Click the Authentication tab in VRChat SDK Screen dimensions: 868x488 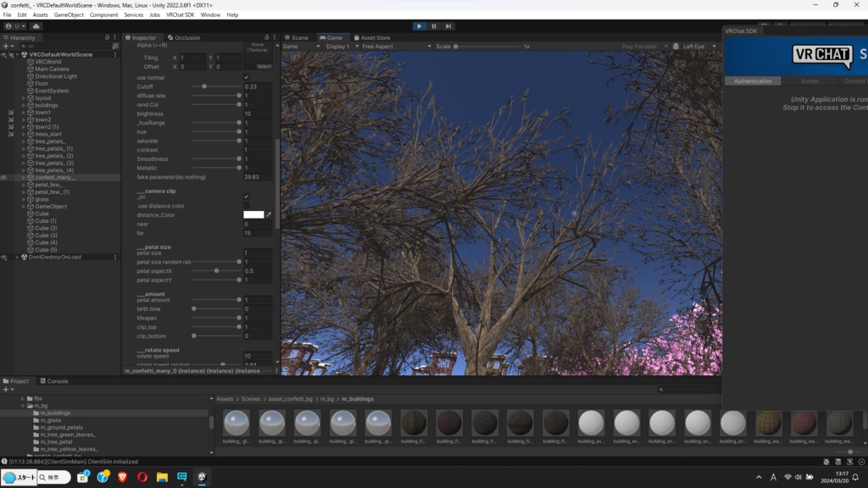(753, 81)
